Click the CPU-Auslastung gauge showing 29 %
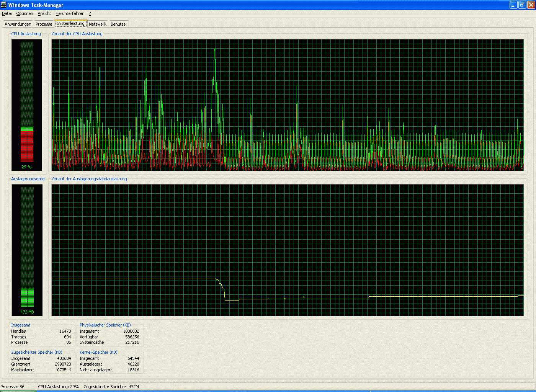The image size is (536, 392). [27, 105]
